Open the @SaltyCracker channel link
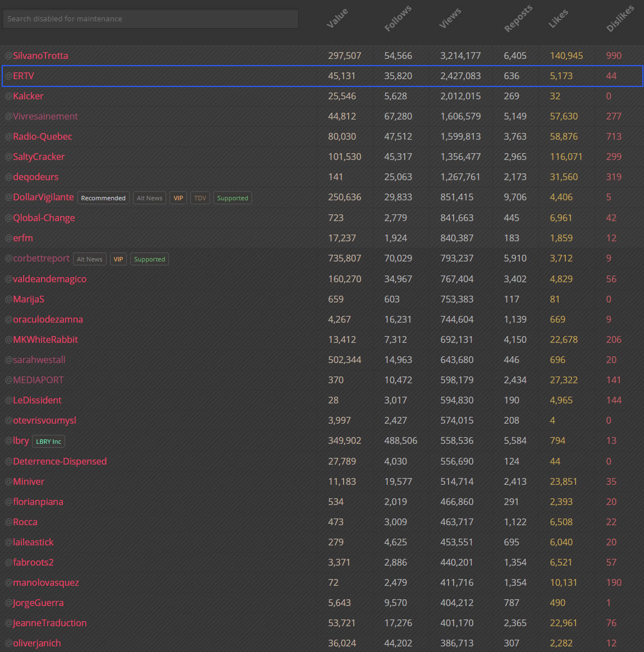 [x=35, y=157]
